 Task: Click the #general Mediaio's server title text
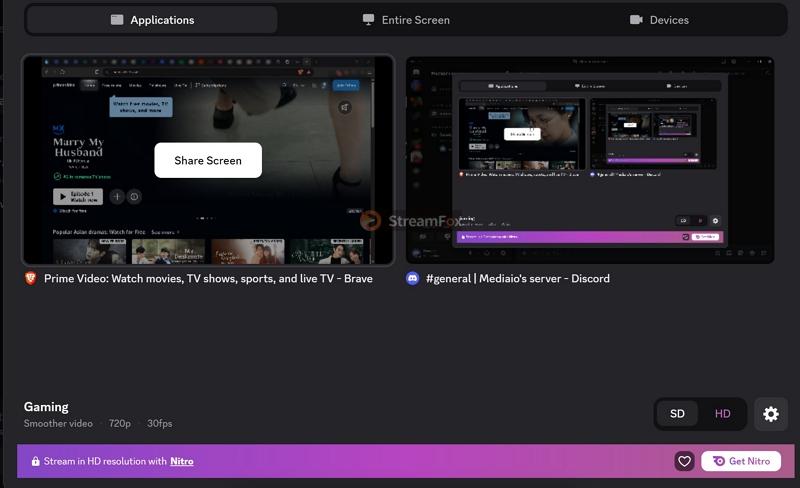pos(518,279)
